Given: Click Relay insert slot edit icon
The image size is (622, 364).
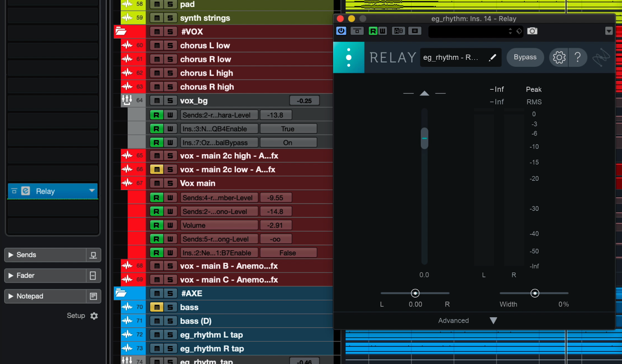Looking at the screenshot, I should [26, 191].
